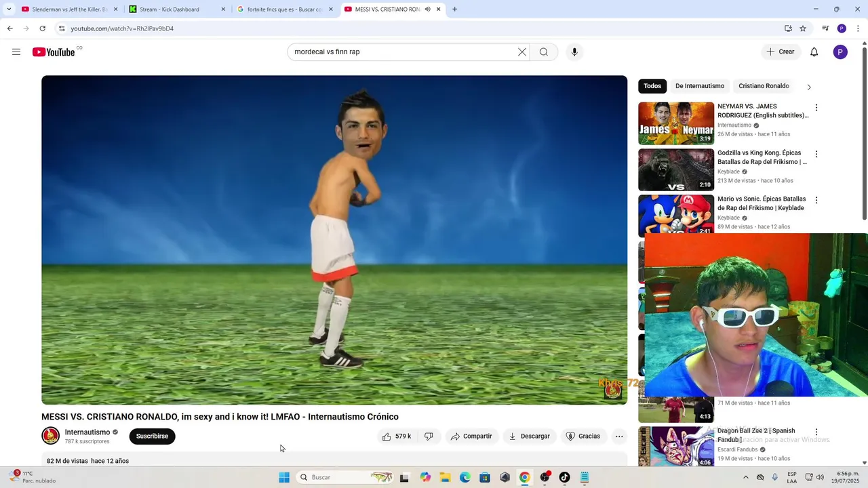Open the YouTube hamburger guide menu
This screenshot has height=488, width=868.
click(x=16, y=52)
